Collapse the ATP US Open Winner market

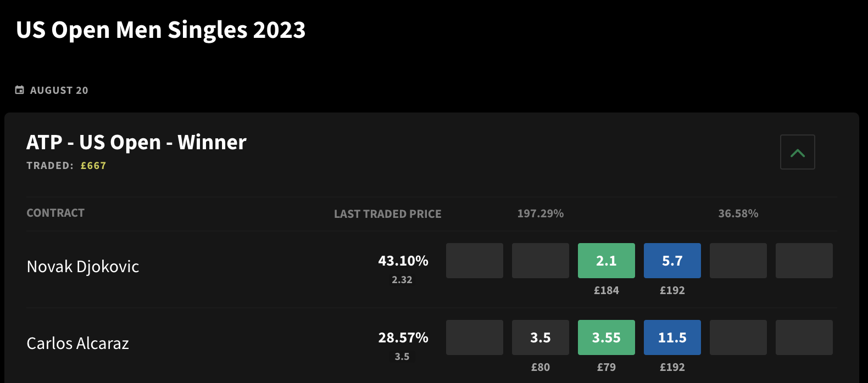[797, 152]
